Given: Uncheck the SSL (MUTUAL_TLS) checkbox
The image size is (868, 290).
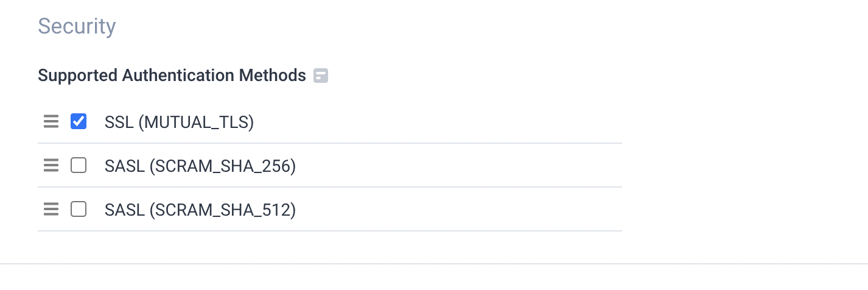Looking at the screenshot, I should pyautogui.click(x=79, y=121).
